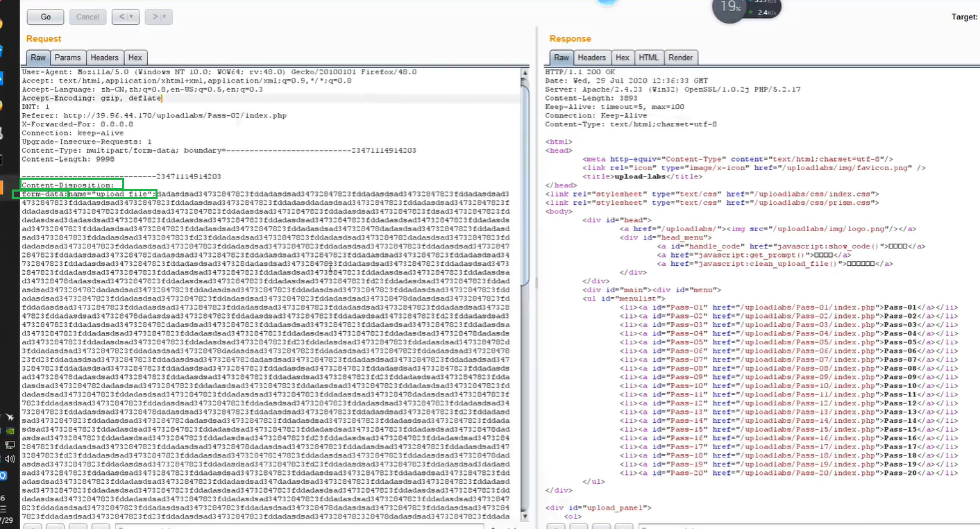Click the blue Q icon in the taskbar
Image resolution: width=980 pixels, height=529 pixels.
pos(2,476)
